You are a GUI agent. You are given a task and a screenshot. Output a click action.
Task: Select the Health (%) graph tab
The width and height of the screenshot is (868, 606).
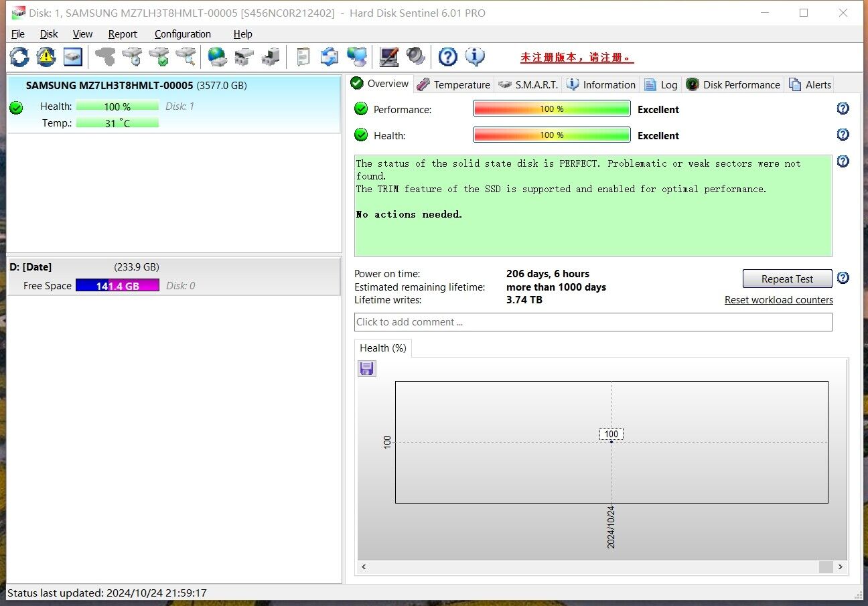click(x=383, y=348)
